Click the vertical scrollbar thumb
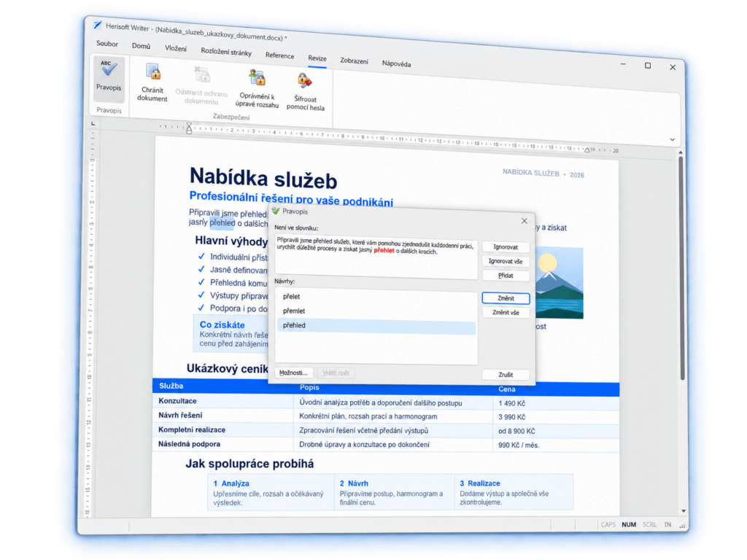Screen dimensions: 747x560 [x=682, y=268]
